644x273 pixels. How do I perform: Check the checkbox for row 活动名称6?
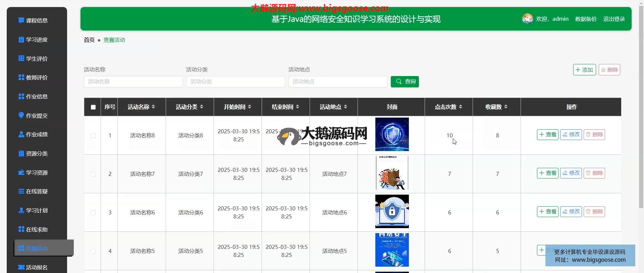click(x=93, y=213)
